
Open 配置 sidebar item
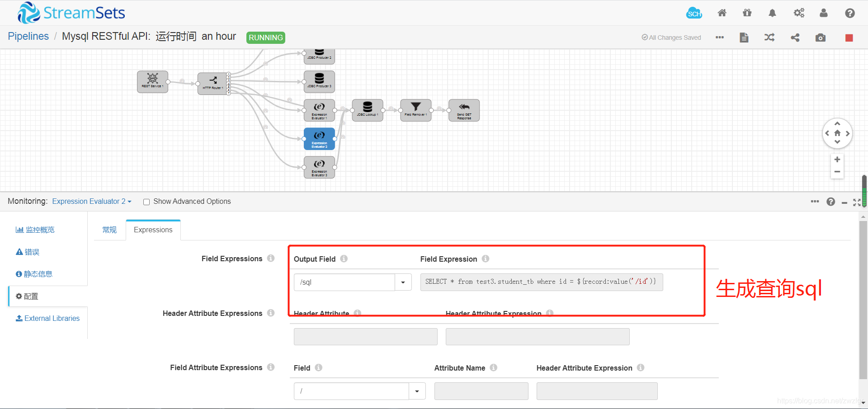(x=27, y=296)
